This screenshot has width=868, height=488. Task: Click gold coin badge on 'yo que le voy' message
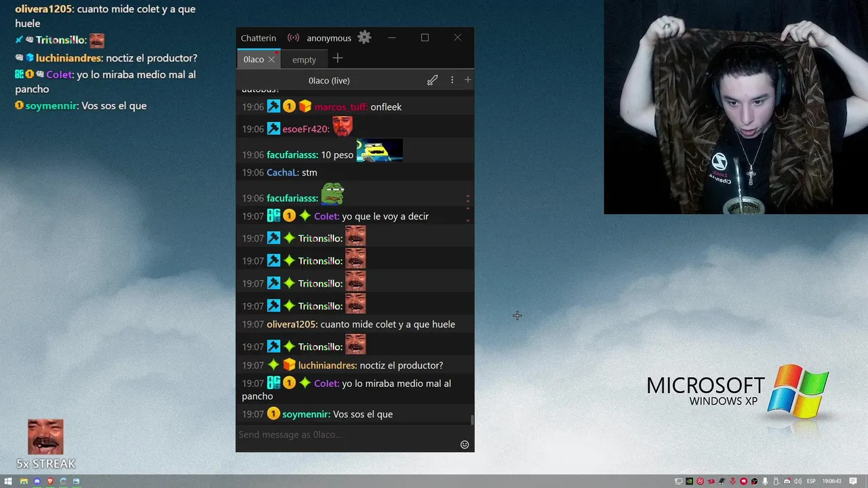(289, 216)
